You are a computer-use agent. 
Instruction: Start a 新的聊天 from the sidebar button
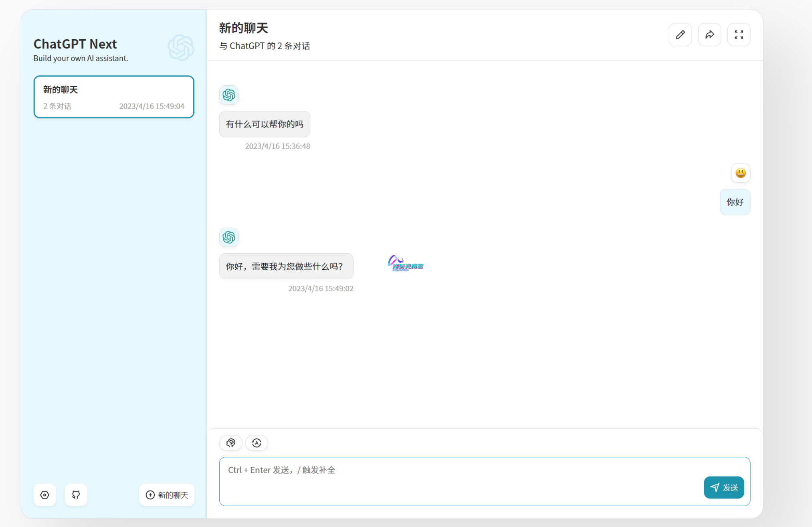coord(167,495)
